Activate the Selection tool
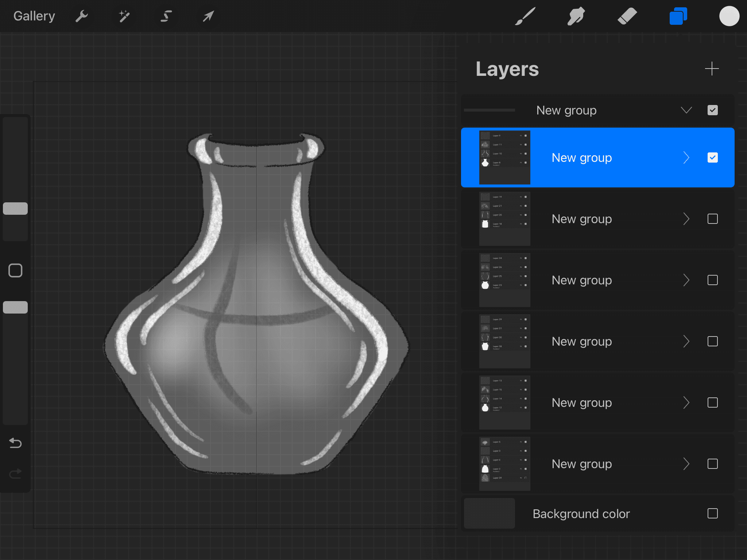The image size is (747, 560). point(166,16)
